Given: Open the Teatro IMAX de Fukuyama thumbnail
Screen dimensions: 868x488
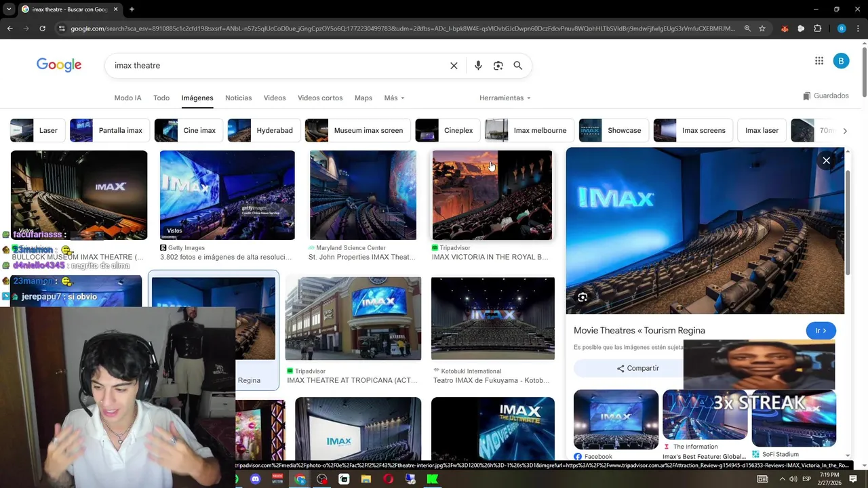Looking at the screenshot, I should tap(493, 319).
